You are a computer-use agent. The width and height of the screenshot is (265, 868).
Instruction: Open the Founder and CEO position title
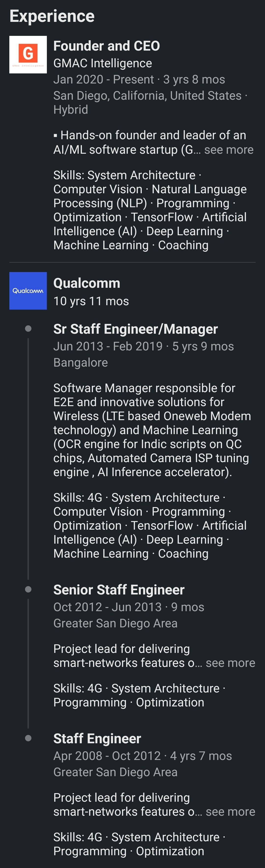point(106,46)
